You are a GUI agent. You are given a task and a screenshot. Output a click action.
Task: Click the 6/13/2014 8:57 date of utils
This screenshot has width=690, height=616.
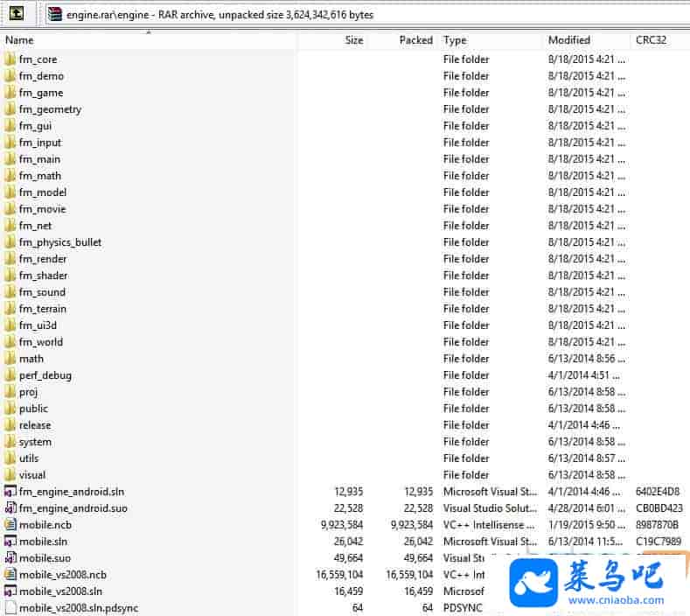[587, 458]
